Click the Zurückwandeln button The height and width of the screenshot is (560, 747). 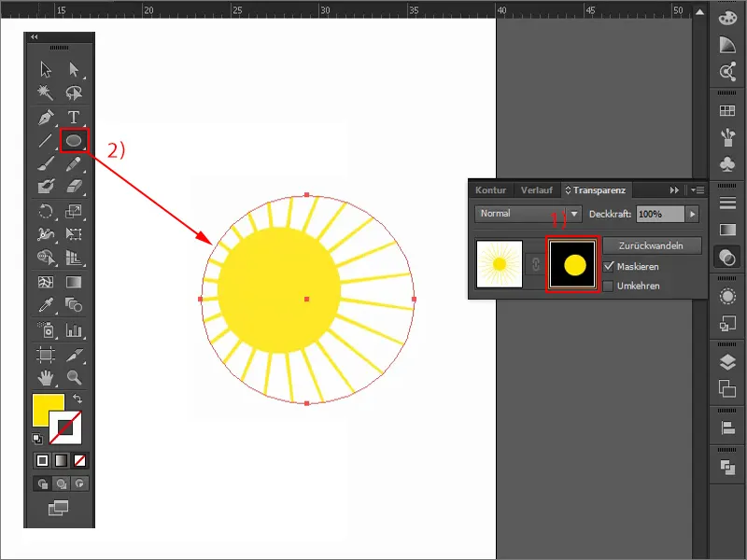click(x=651, y=245)
